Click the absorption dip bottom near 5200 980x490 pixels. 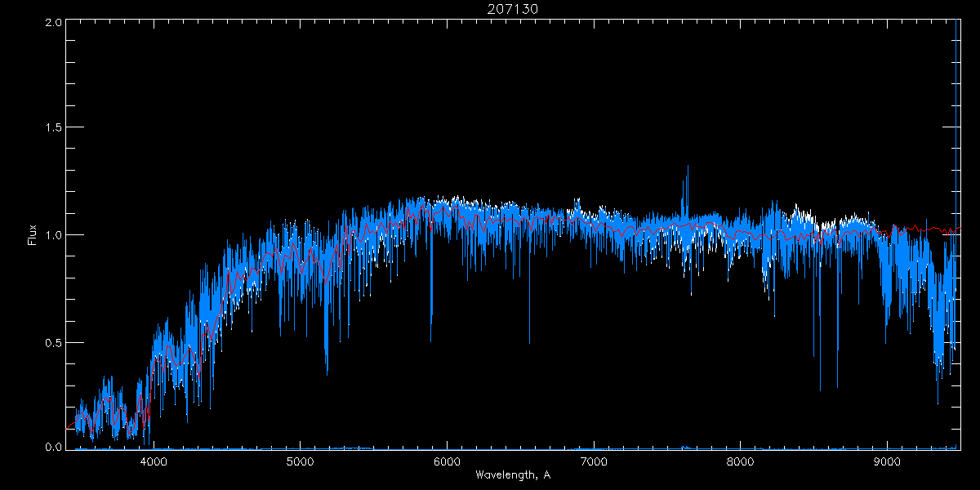point(327,372)
